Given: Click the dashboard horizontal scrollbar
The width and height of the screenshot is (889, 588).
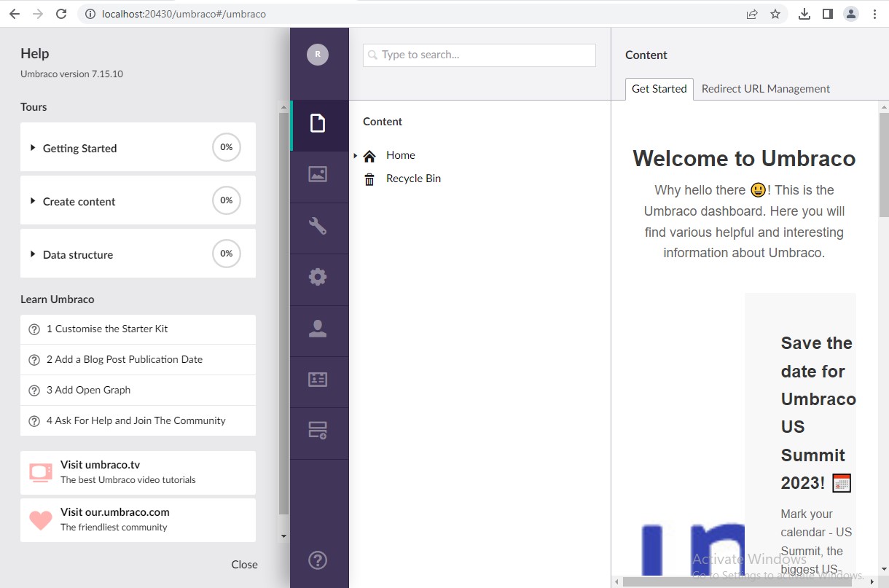Looking at the screenshot, I should tap(736, 582).
